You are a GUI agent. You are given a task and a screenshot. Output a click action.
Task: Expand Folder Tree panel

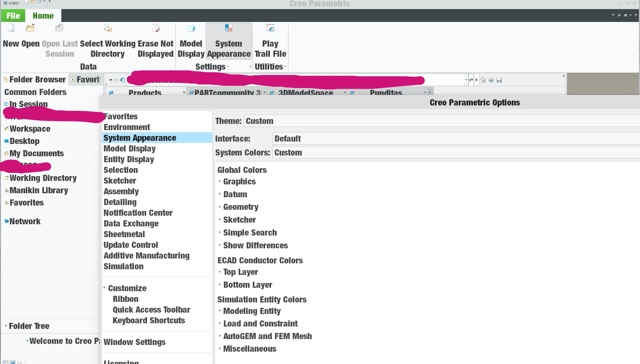[6, 326]
